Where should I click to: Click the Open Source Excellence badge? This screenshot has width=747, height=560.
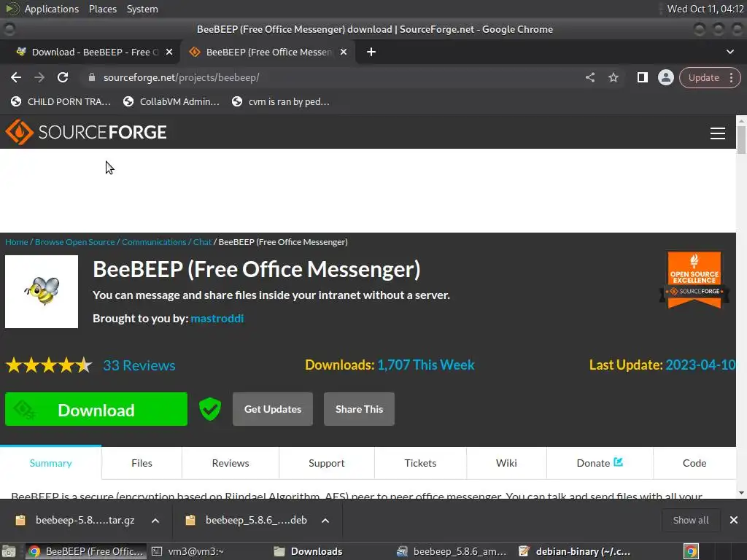tap(694, 279)
